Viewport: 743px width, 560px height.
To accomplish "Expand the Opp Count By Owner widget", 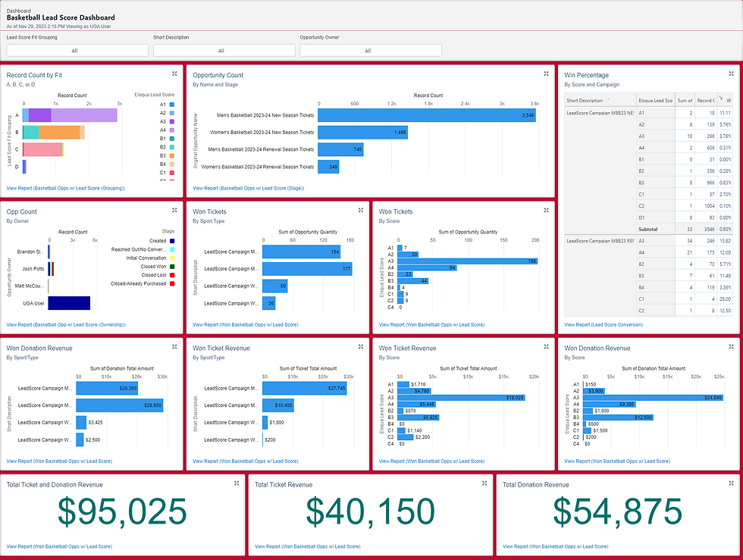I will (x=174, y=210).
